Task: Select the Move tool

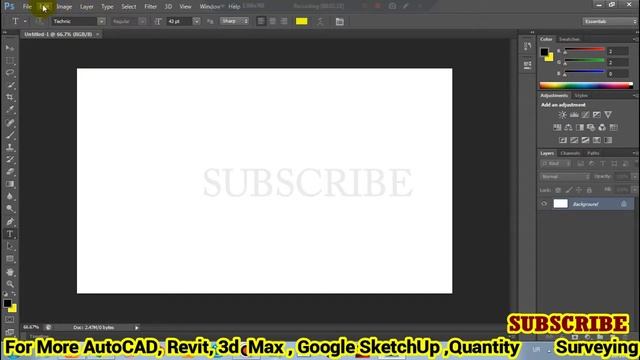Action: click(10, 48)
